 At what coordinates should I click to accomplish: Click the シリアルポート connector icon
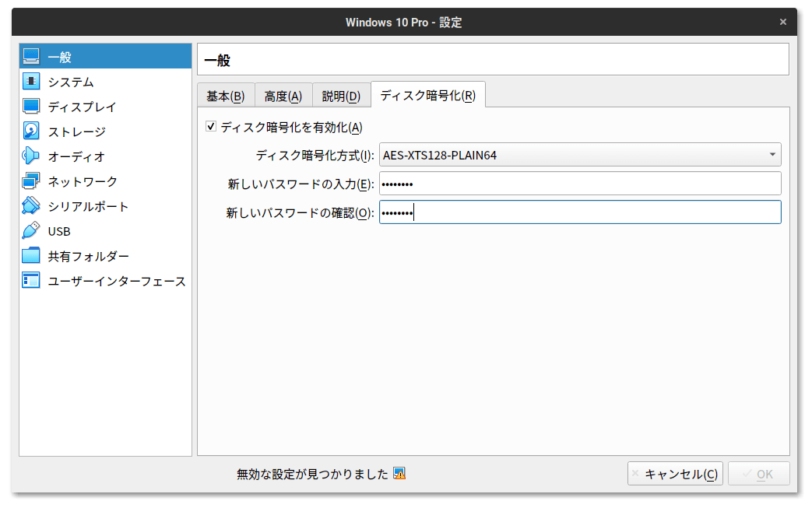[31, 206]
